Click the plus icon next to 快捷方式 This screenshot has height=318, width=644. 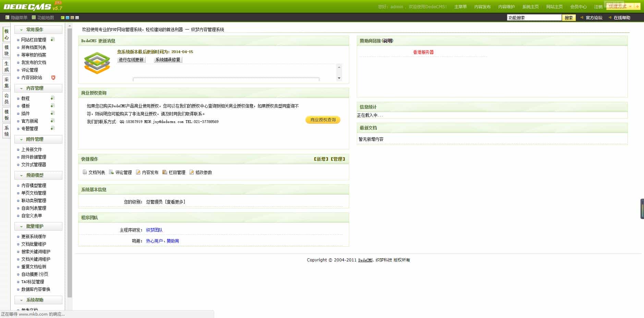click(637, 7)
